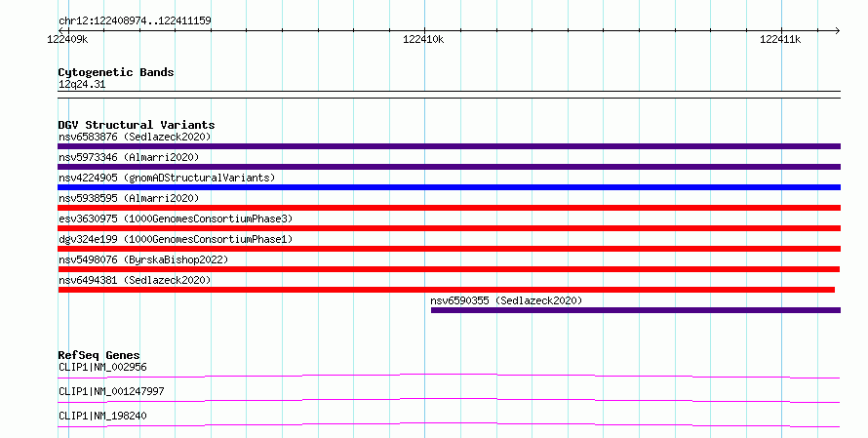Image resolution: width=868 pixels, height=438 pixels.
Task: Select the red esv3630975 variant bar
Action: coord(449,228)
